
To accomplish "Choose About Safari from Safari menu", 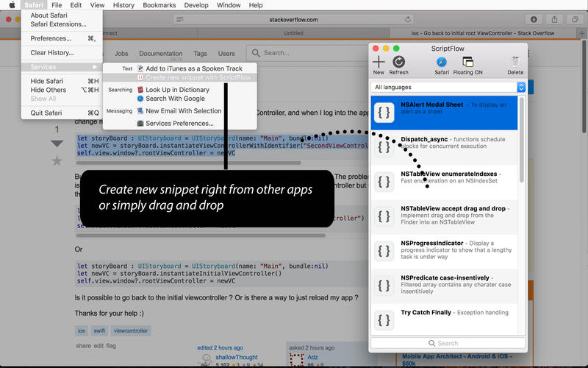I will [62, 15].
